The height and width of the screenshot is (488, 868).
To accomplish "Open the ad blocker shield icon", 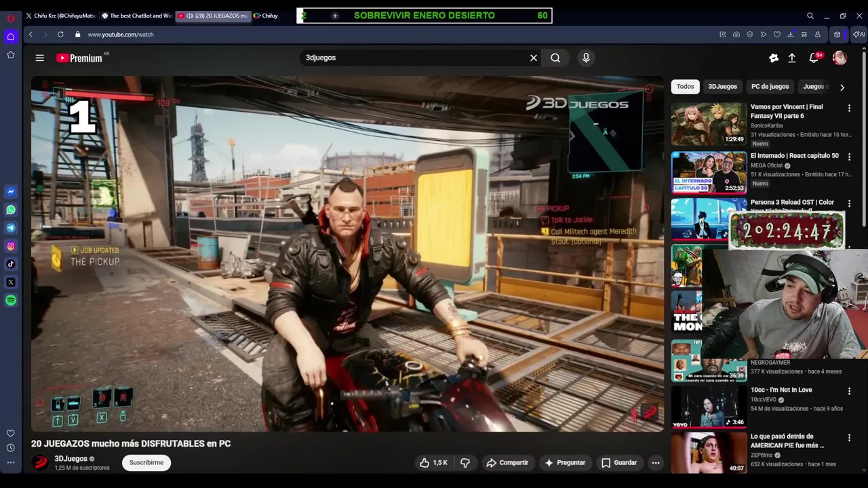I will coord(750,34).
